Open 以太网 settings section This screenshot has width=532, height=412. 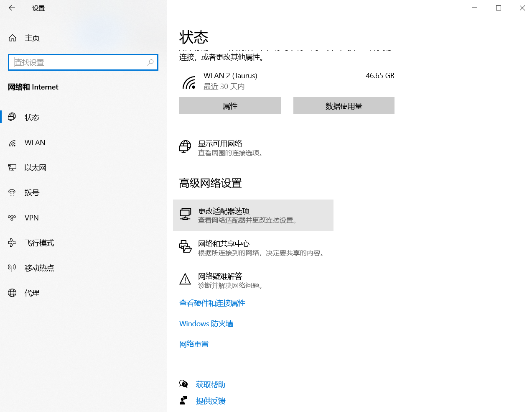point(35,168)
